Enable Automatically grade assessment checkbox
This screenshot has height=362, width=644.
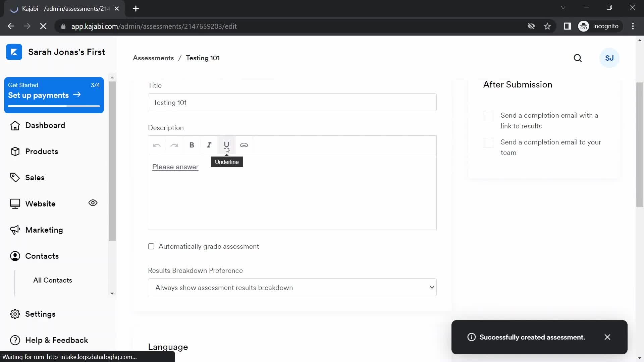(x=151, y=246)
